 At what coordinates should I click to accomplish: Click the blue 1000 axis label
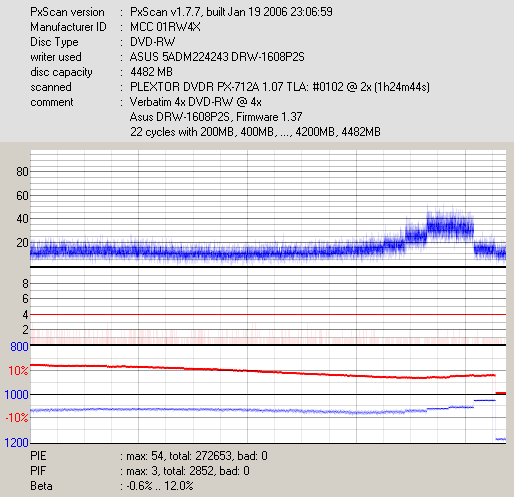coord(16,395)
